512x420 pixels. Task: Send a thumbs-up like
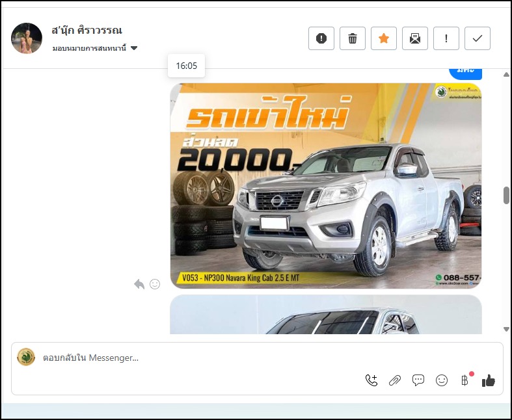(x=488, y=380)
